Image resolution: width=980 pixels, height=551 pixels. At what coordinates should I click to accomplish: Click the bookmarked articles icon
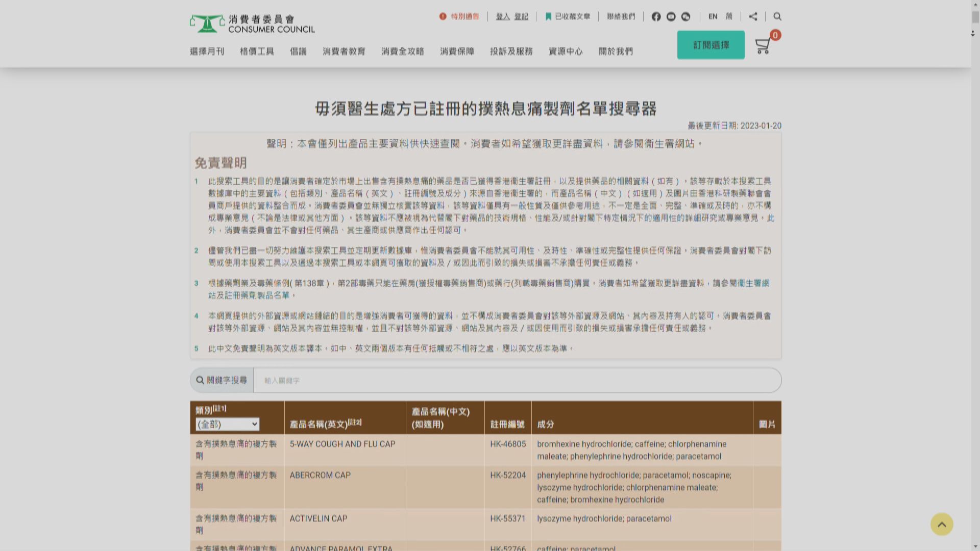(549, 16)
